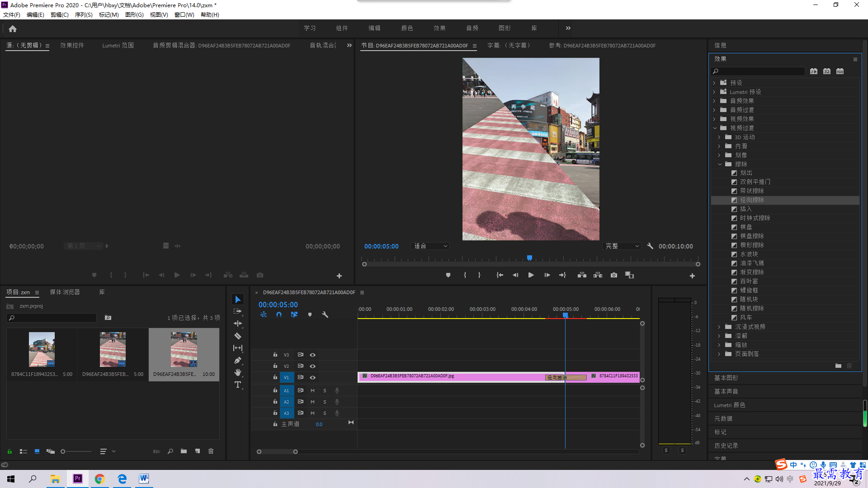Screen dimensions: 868x488
Task: Open timeline display settings wrench
Action: point(325,314)
